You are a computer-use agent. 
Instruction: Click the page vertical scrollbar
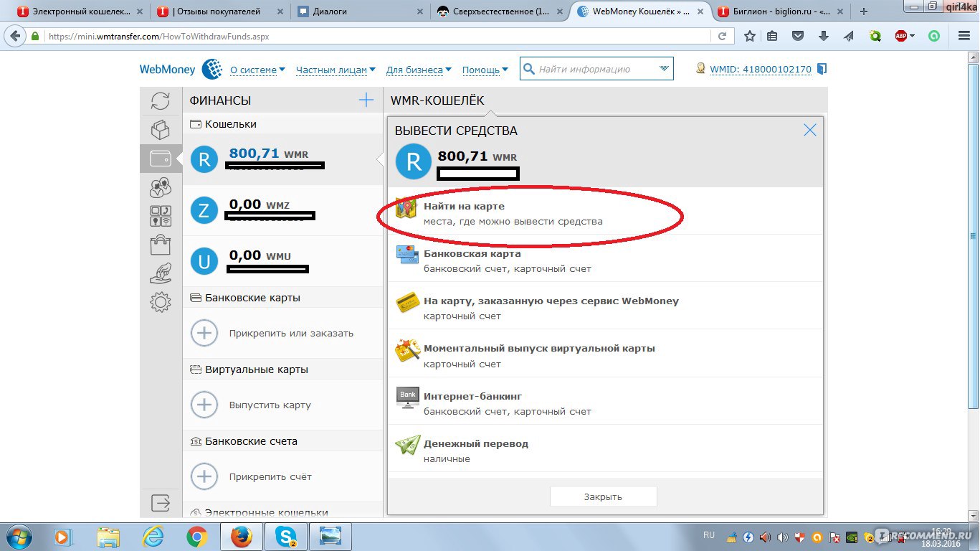coord(974,237)
